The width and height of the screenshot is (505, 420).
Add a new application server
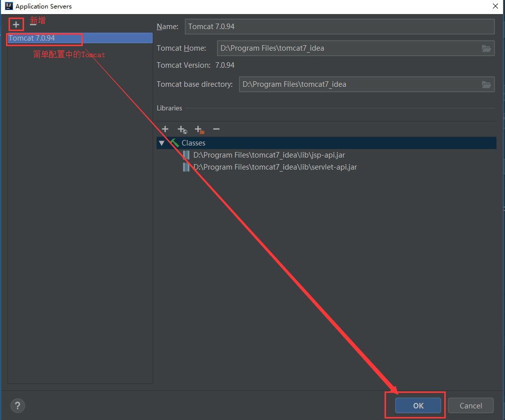click(x=16, y=25)
